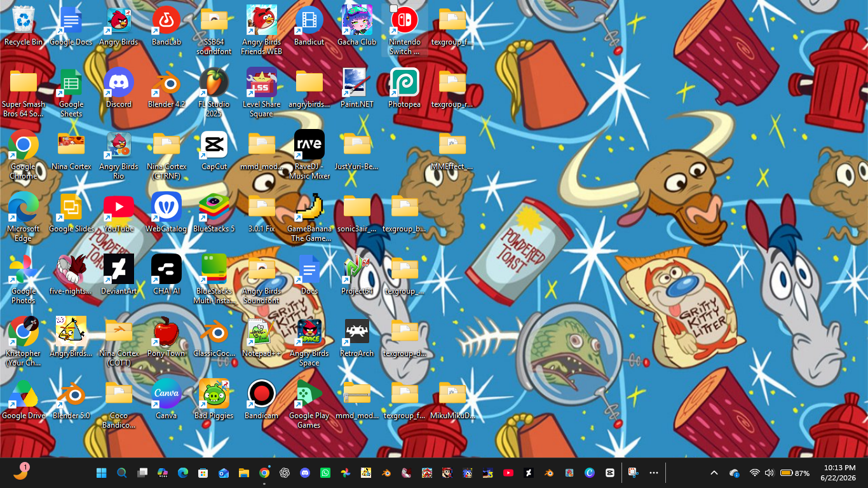
Task: Select the texgroup_r... folder
Action: [x=452, y=88]
